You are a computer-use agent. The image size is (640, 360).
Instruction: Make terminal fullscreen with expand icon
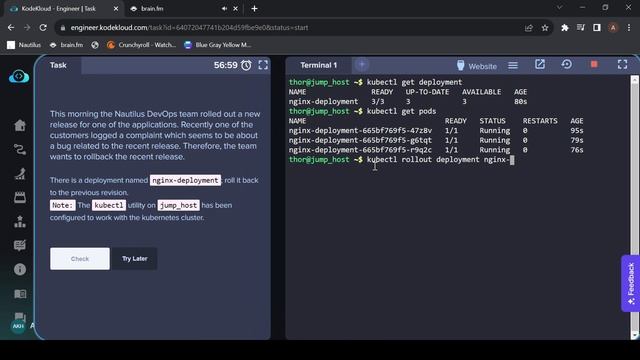(x=622, y=64)
